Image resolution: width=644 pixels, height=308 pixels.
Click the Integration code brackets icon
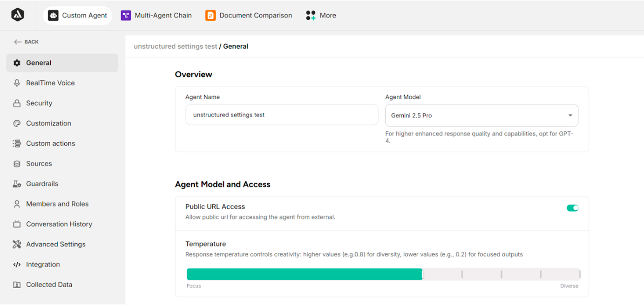(x=17, y=264)
